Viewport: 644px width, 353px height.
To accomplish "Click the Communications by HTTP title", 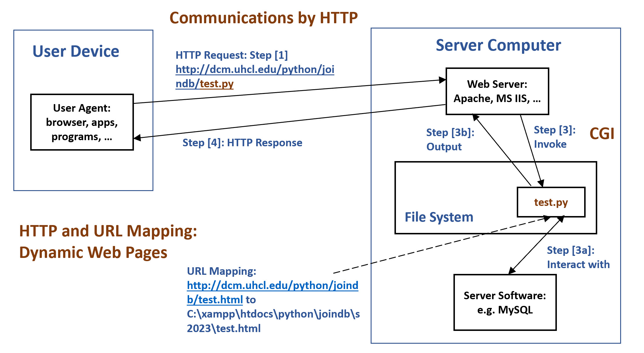I will [x=263, y=18].
